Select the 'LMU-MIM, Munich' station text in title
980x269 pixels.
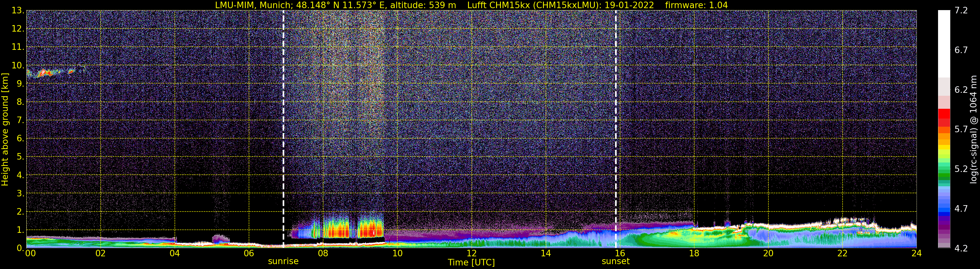254,5
